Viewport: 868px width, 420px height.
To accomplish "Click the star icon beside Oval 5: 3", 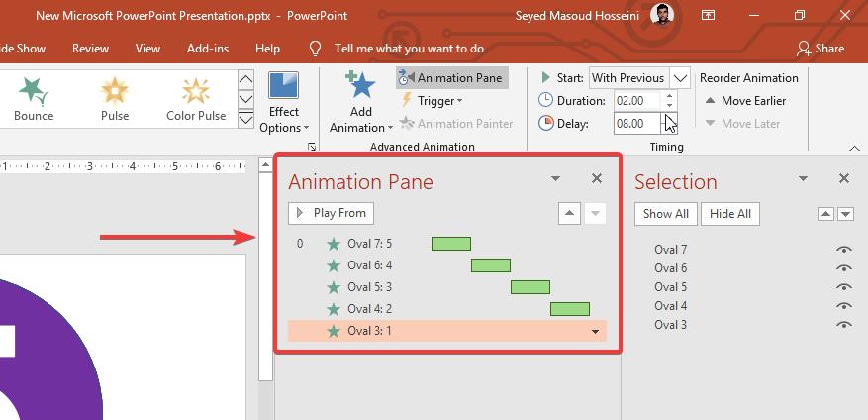I will 334,287.
